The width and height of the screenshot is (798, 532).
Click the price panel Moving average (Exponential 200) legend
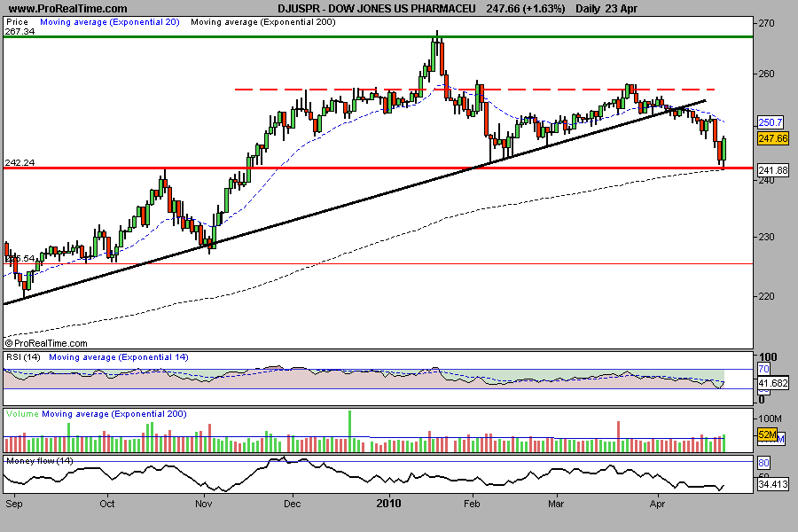pos(263,22)
